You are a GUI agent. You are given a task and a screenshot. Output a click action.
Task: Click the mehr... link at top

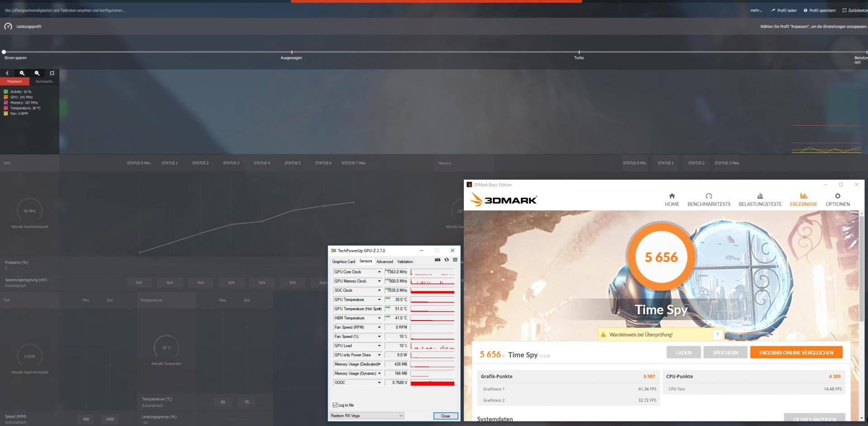[756, 10]
